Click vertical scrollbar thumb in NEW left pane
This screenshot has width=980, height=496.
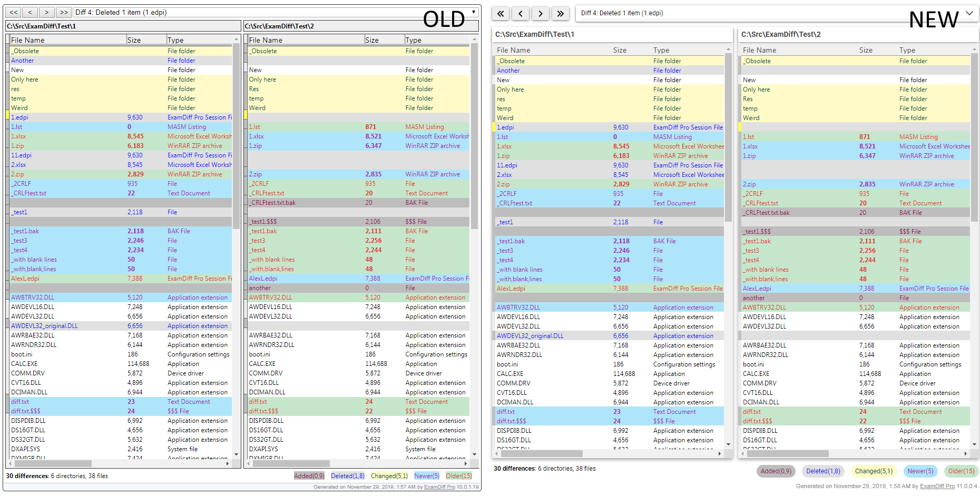[729, 137]
